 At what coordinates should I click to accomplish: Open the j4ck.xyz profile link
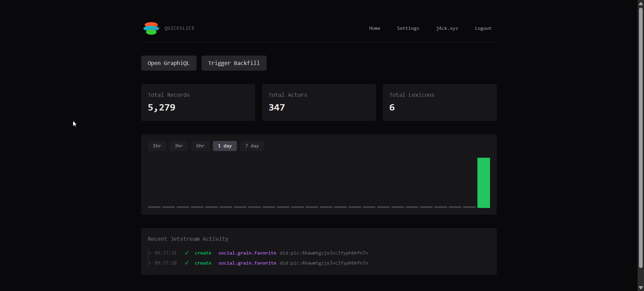tap(447, 28)
